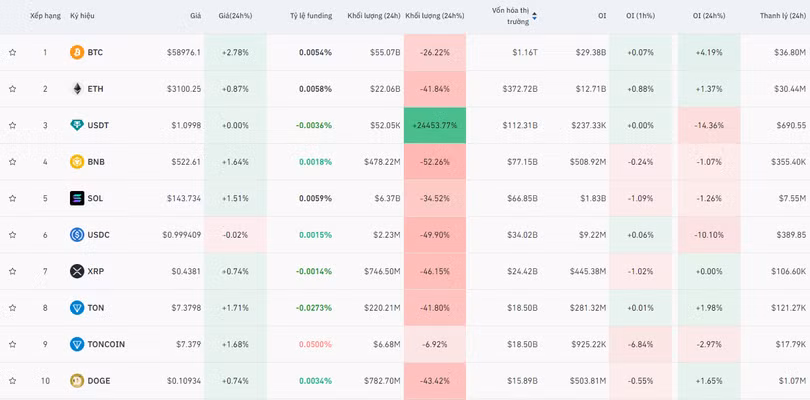Click the Dogecoin DOGE icon
810x400 pixels.
77,381
